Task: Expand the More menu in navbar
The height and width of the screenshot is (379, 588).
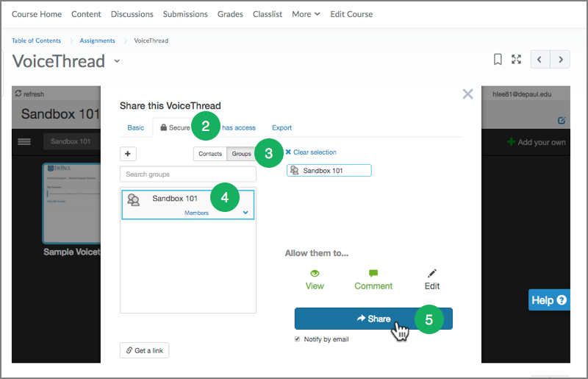Action: click(x=306, y=14)
